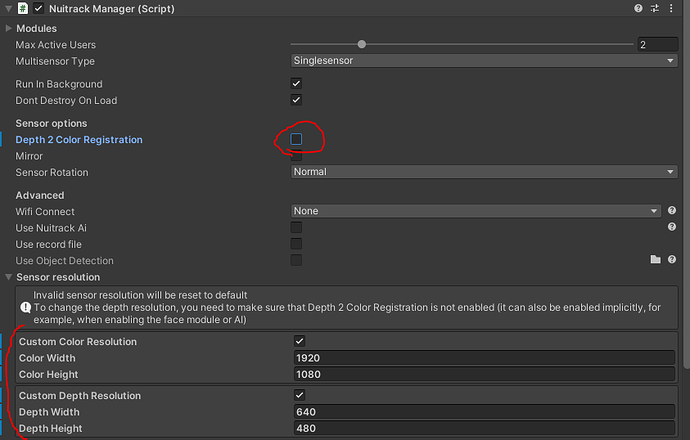
Task: Click the Wifi Connect label
Action: click(x=45, y=212)
